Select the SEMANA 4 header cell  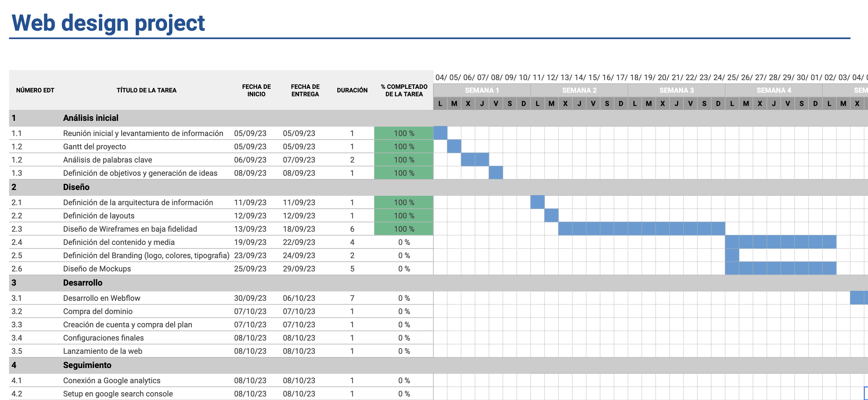coord(774,90)
